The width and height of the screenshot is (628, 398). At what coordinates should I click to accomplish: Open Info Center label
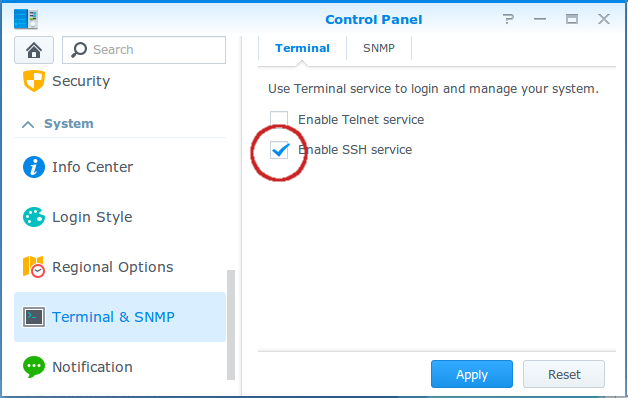(93, 167)
